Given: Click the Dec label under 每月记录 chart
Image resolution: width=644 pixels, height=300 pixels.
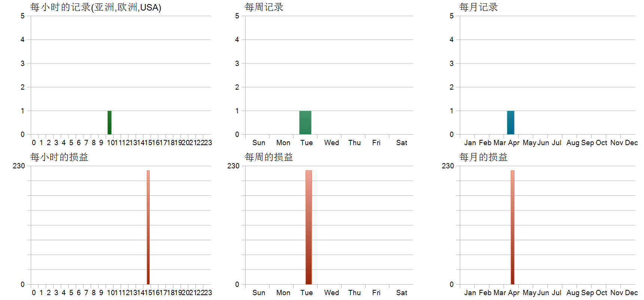Looking at the screenshot, I should (x=631, y=143).
